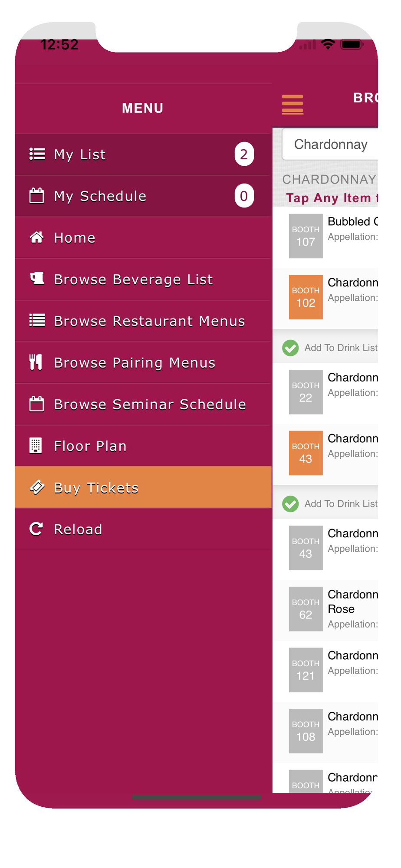Expand the orange Booth 43 Chardonnay entry
Image resolution: width=401 pixels, height=868 pixels.
(325, 454)
